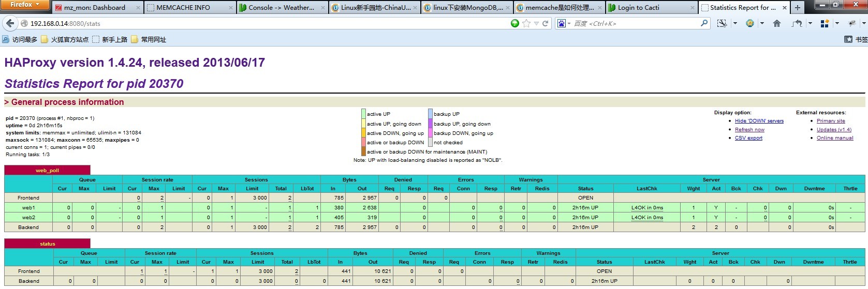Bookmark this page with the star icon
This screenshot has height=289, width=868.
click(x=526, y=24)
